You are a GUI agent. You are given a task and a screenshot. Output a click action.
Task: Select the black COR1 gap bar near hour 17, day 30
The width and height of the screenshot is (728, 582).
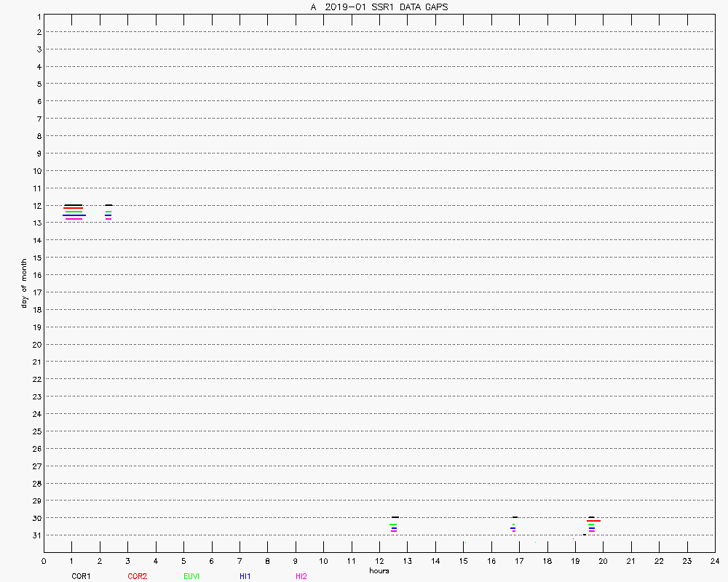[x=515, y=517]
